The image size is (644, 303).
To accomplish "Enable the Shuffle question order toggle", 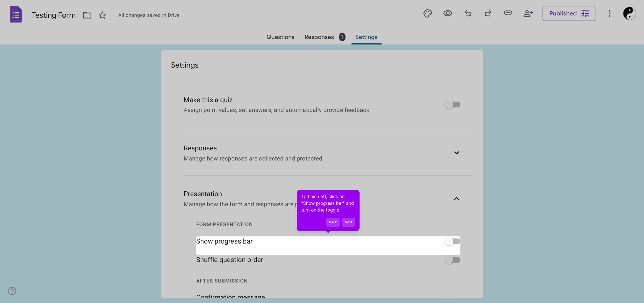I will [x=452, y=260].
